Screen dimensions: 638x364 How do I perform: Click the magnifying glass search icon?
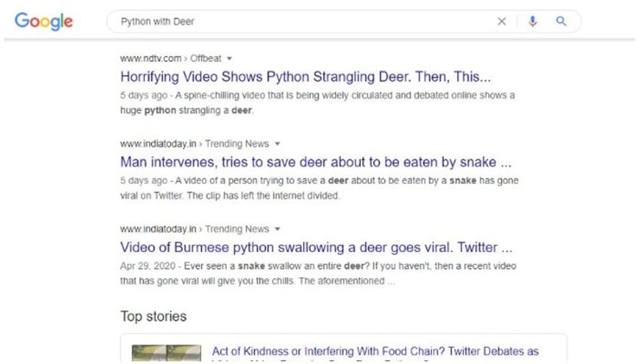[561, 21]
